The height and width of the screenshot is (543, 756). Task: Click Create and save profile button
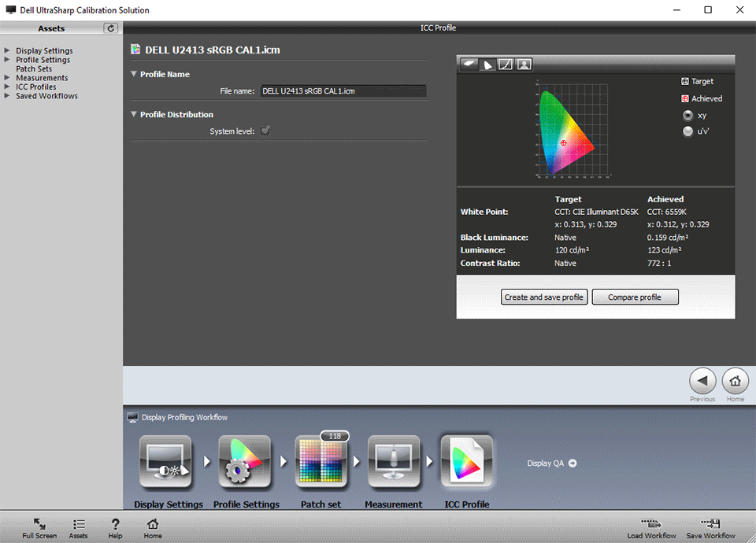click(x=544, y=297)
